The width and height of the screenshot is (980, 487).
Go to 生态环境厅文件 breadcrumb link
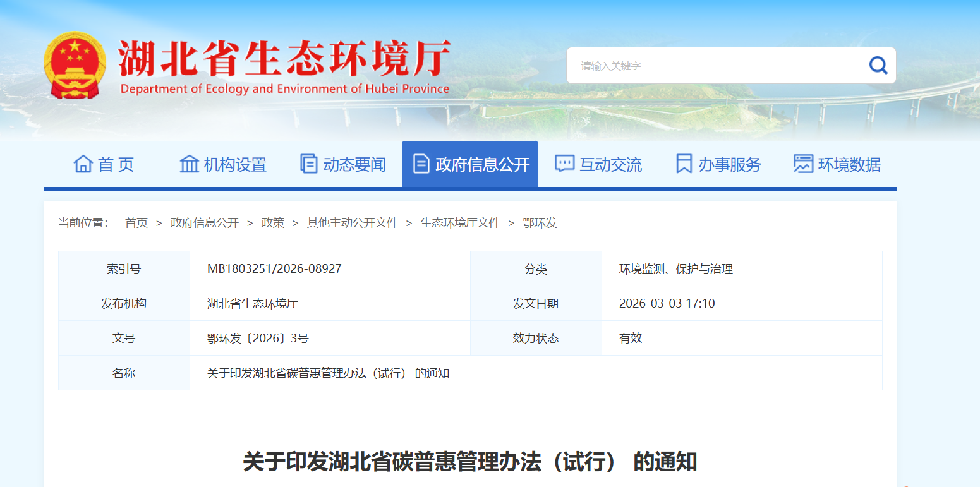pos(460,223)
